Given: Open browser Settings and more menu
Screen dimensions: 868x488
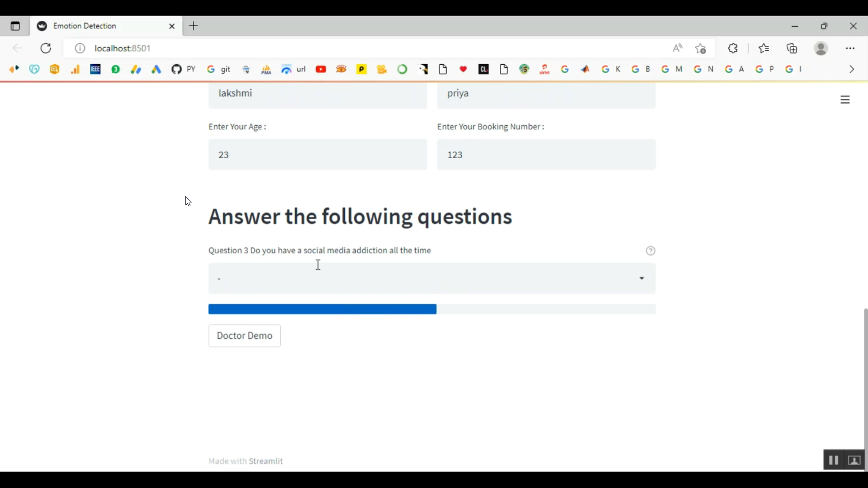Looking at the screenshot, I should tap(850, 48).
